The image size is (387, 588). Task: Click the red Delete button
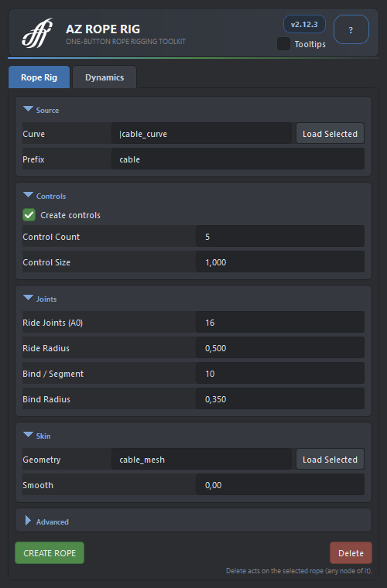point(351,552)
